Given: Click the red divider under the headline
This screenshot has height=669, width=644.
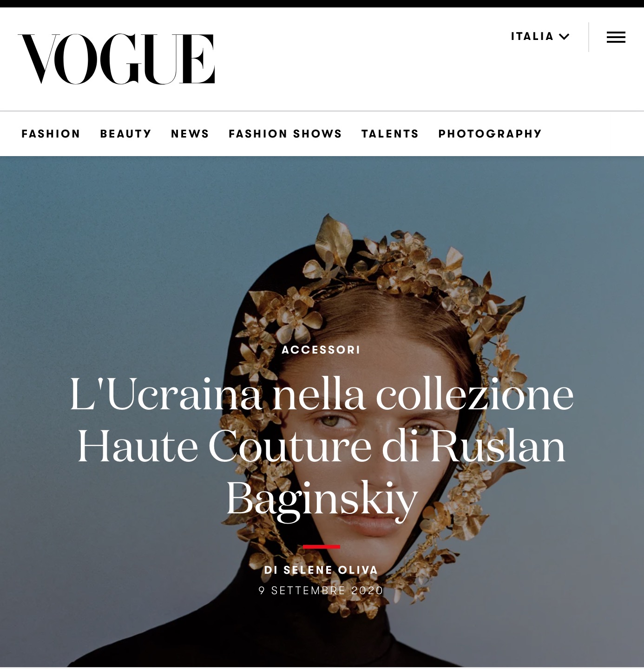Looking at the screenshot, I should 322,547.
